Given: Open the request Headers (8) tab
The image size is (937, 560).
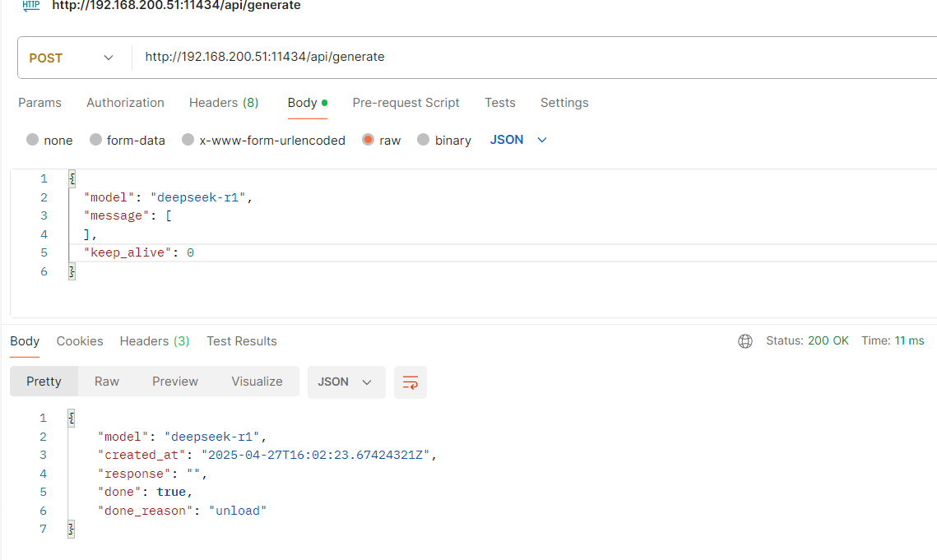Looking at the screenshot, I should click(x=224, y=103).
